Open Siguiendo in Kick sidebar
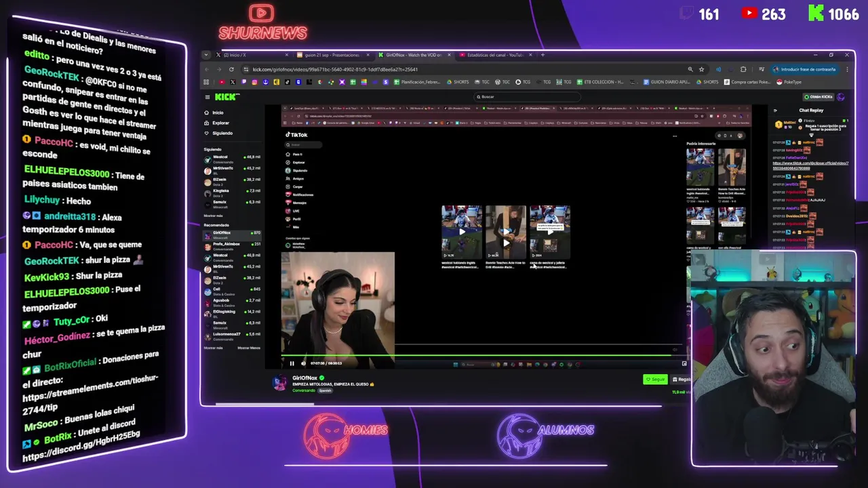 218,133
